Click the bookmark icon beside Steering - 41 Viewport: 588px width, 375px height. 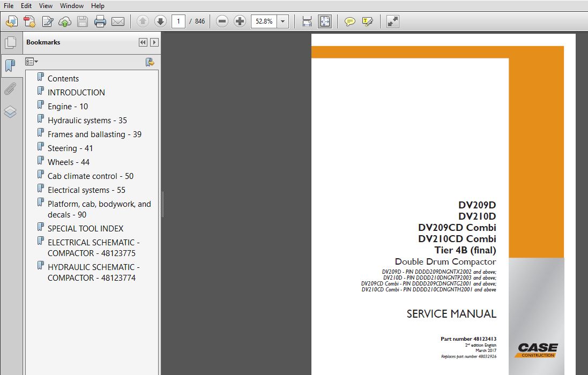point(41,146)
